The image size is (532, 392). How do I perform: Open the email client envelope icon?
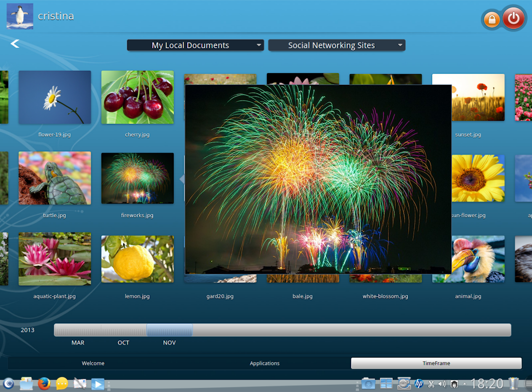(80, 384)
